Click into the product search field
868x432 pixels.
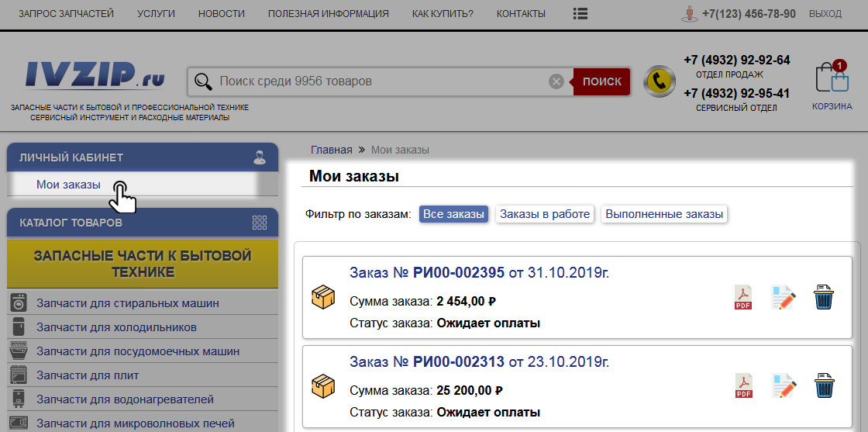click(380, 81)
